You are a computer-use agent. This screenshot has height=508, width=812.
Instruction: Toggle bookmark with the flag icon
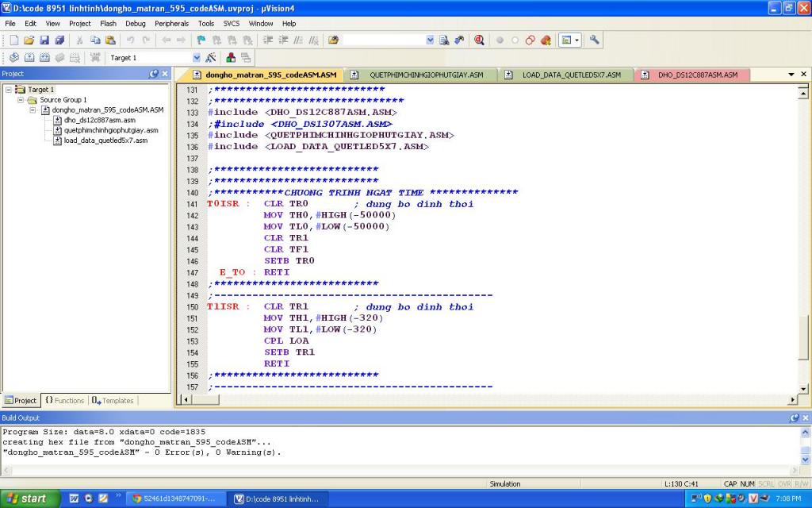pyautogui.click(x=201, y=40)
